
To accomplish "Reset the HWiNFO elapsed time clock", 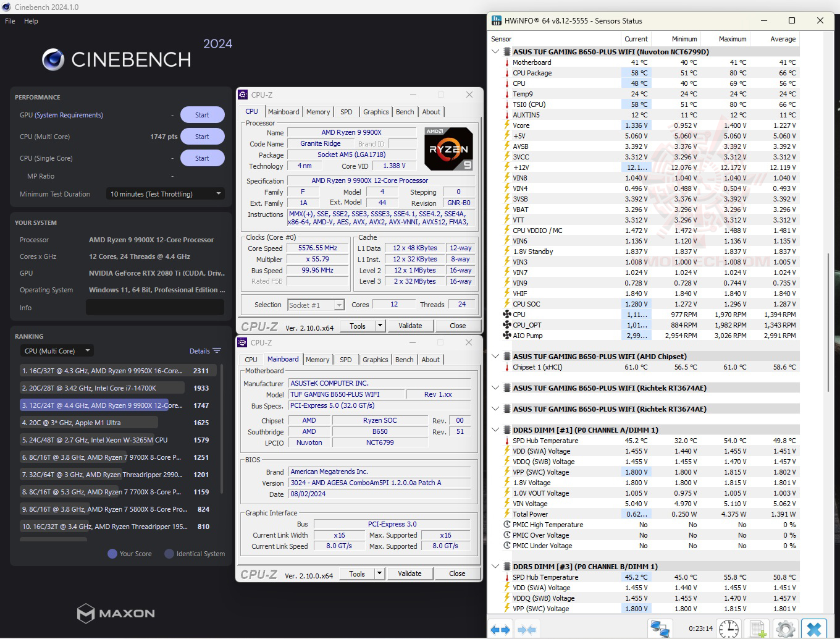I will (729, 629).
